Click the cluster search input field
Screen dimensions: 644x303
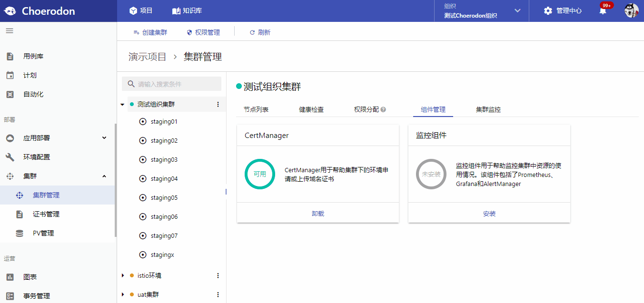pyautogui.click(x=171, y=83)
